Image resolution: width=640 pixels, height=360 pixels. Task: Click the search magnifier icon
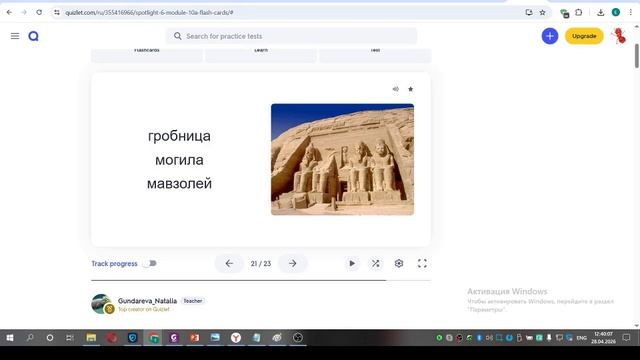coord(178,36)
